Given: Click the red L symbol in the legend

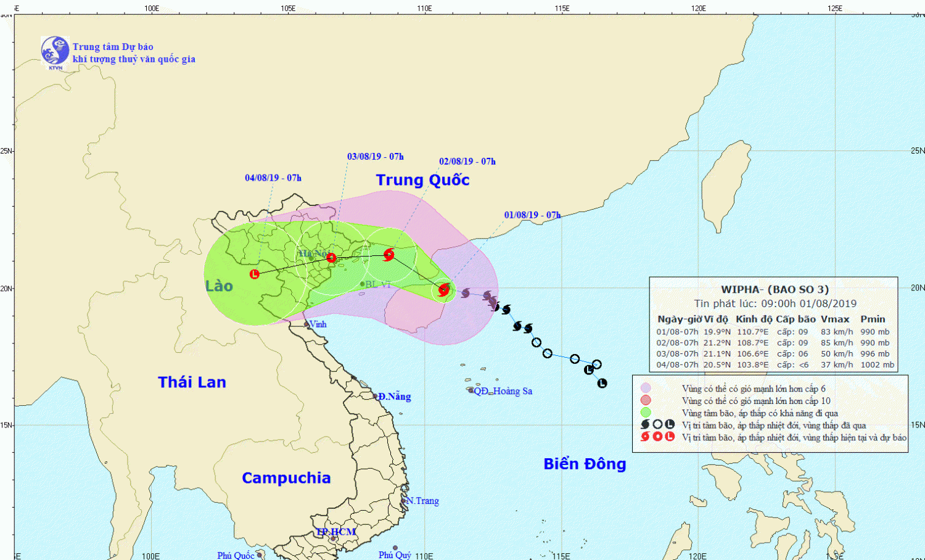Looking at the screenshot, I should click(x=670, y=437).
